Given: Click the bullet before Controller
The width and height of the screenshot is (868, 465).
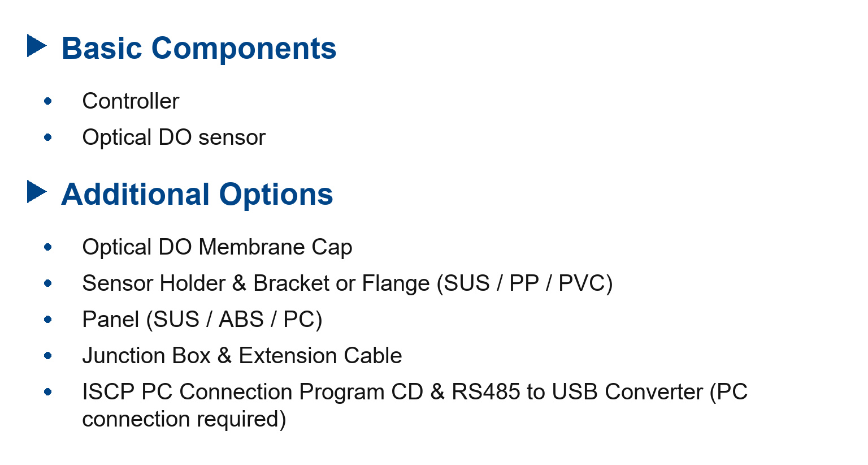Looking at the screenshot, I should coord(48,101).
